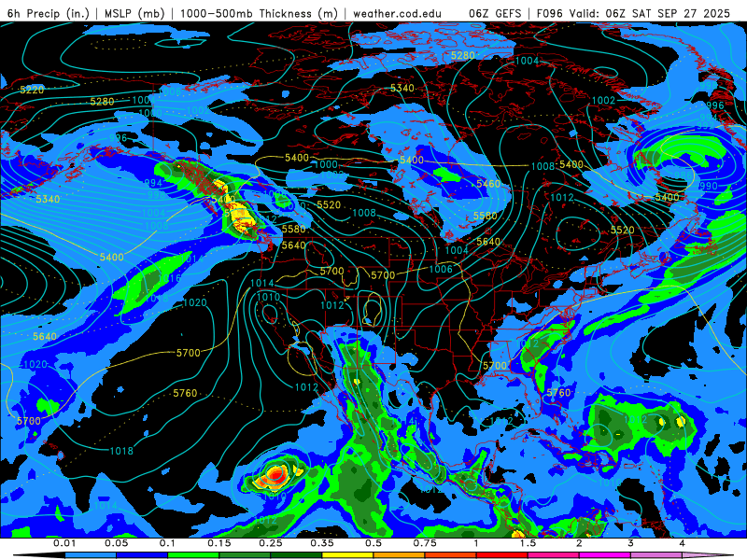747x560 pixels.
Task: Select the light blue 0.01–0.05 legend swatch
Action: [91, 555]
